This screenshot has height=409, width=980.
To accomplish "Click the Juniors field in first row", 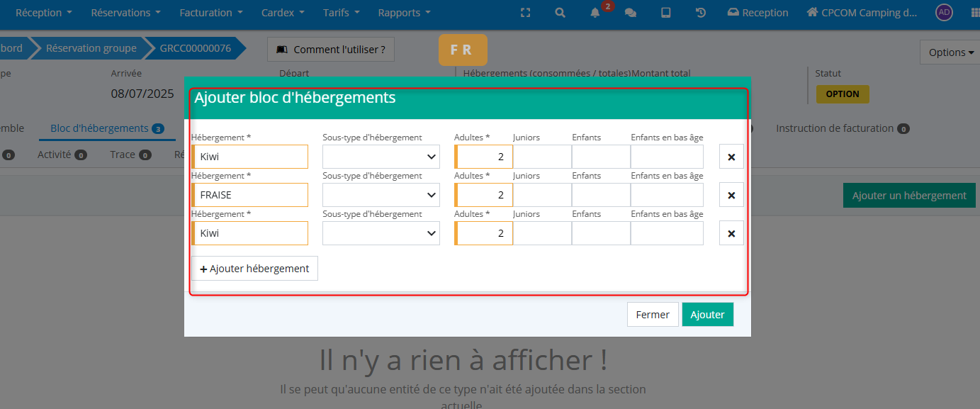I will [x=542, y=157].
